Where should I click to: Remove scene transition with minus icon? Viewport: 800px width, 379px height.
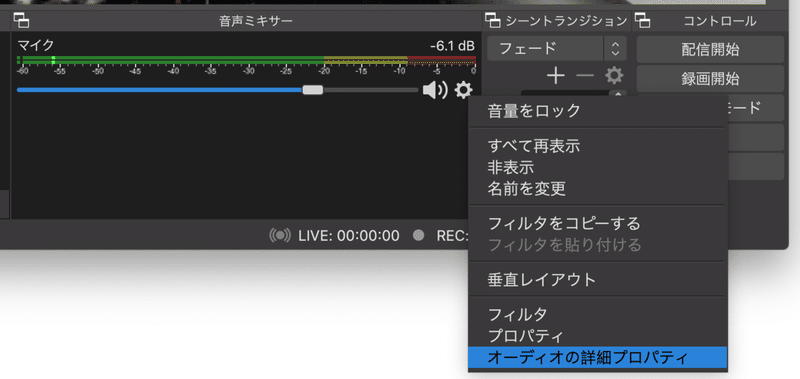tap(585, 76)
